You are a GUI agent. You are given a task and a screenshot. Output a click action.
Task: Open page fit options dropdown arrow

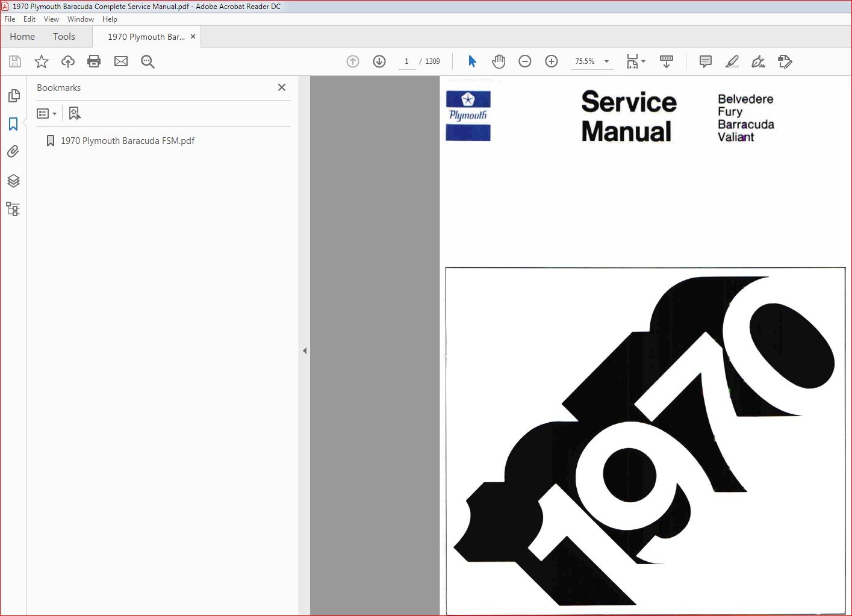click(644, 61)
